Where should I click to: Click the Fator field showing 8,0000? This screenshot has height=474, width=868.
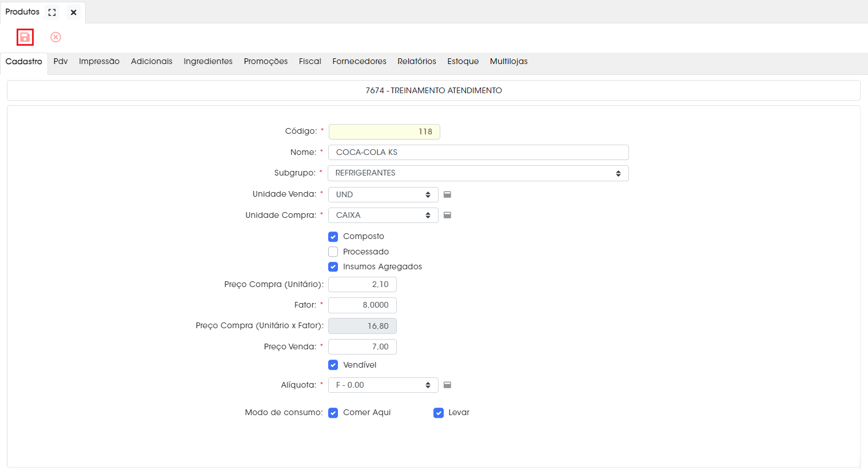[x=363, y=305]
